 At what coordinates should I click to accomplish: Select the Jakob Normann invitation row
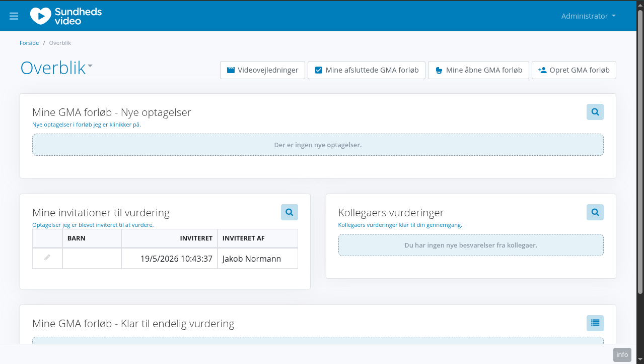pos(165,259)
